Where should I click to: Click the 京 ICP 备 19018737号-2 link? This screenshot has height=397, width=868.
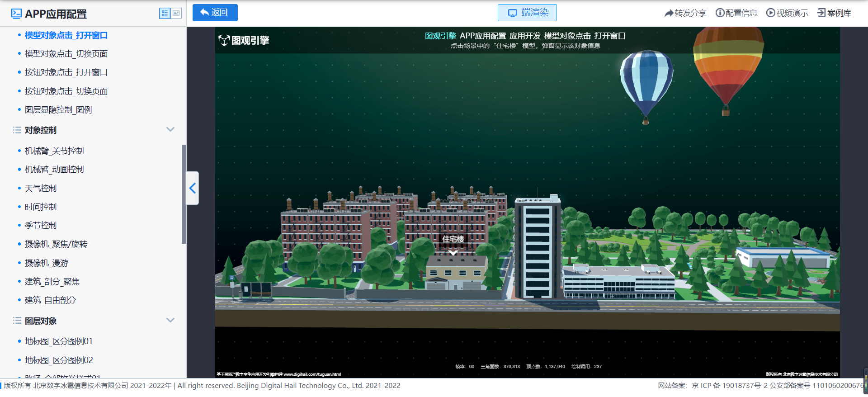click(x=730, y=386)
